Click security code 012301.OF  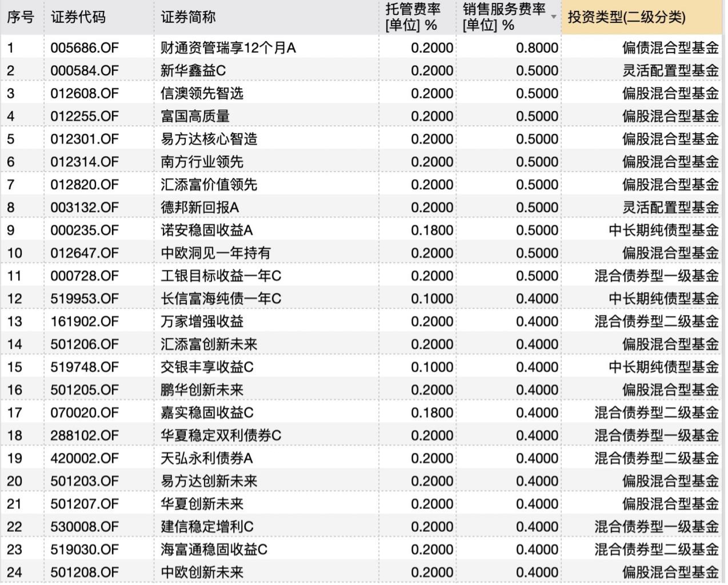pyautogui.click(x=85, y=140)
